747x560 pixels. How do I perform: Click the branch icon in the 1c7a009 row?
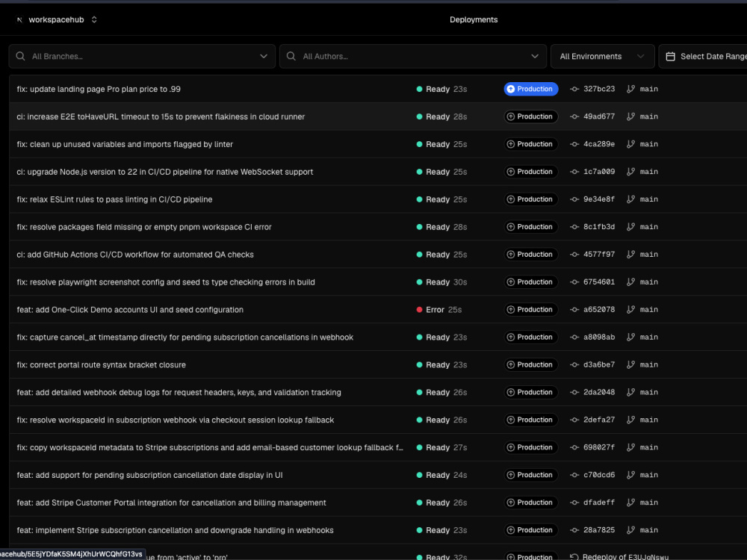[x=630, y=172]
